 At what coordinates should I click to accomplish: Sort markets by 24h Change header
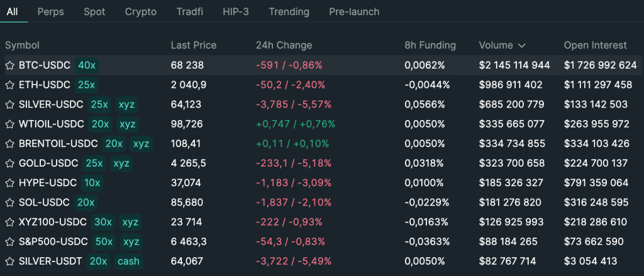click(x=284, y=45)
